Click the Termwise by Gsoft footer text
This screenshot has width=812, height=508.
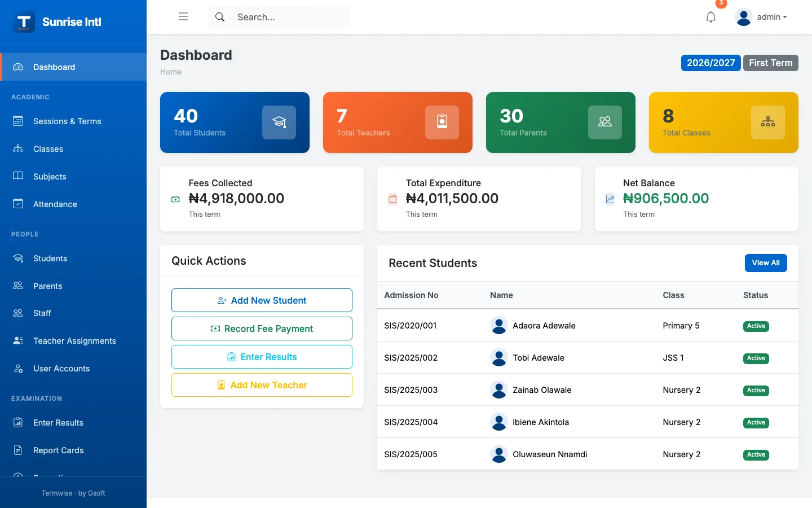(73, 493)
